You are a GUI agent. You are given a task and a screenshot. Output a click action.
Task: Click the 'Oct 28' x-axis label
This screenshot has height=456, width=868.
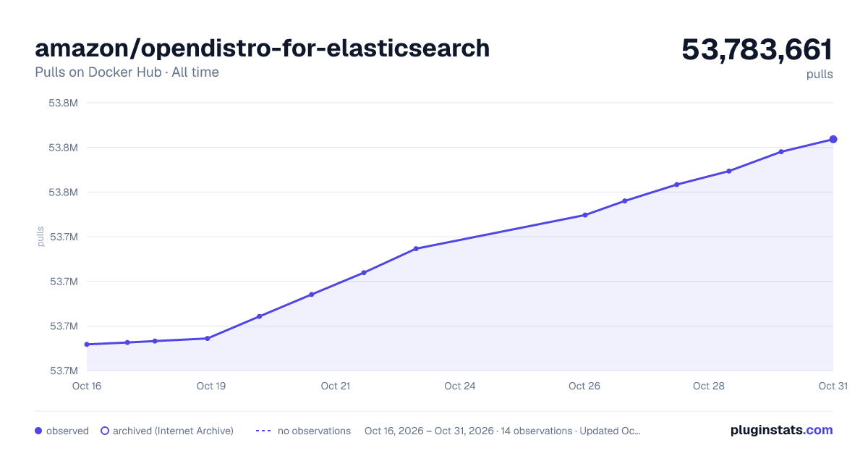709,386
